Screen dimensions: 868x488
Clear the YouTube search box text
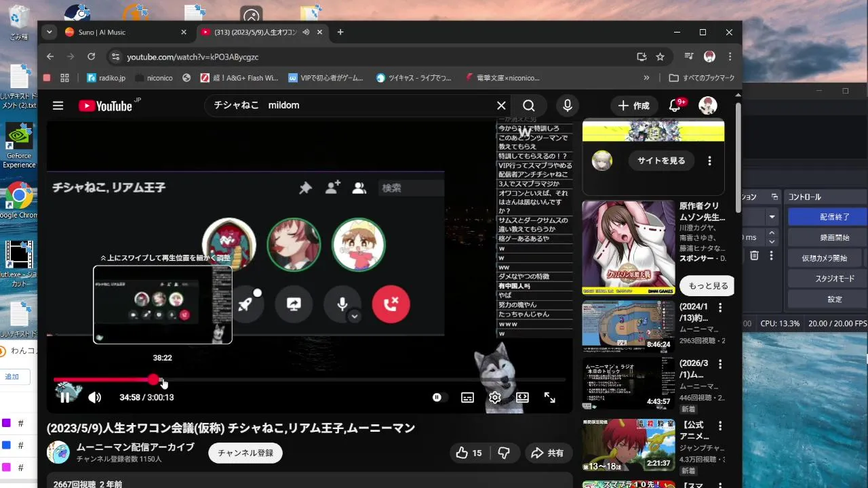501,106
